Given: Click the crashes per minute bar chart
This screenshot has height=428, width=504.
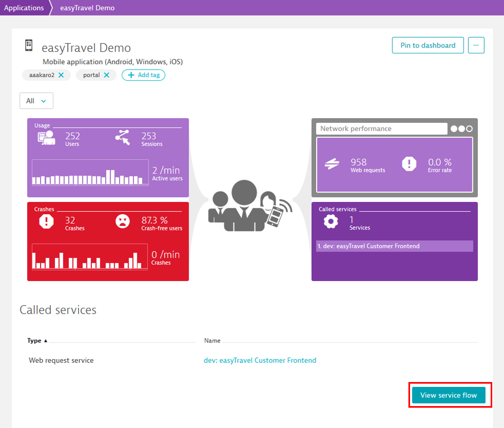Looking at the screenshot, I should coord(90,256).
